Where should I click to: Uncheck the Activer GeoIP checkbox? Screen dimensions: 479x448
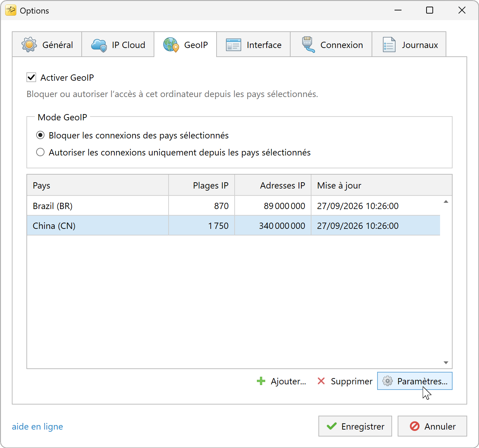(31, 77)
